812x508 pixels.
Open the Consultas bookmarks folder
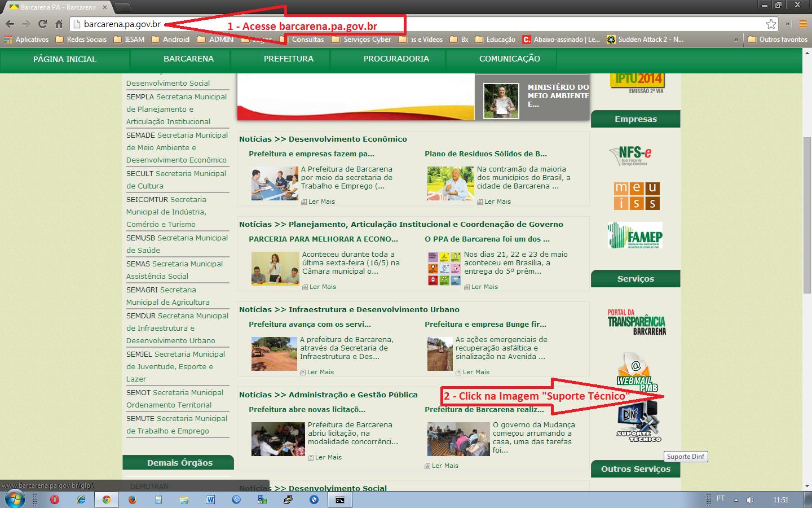302,40
